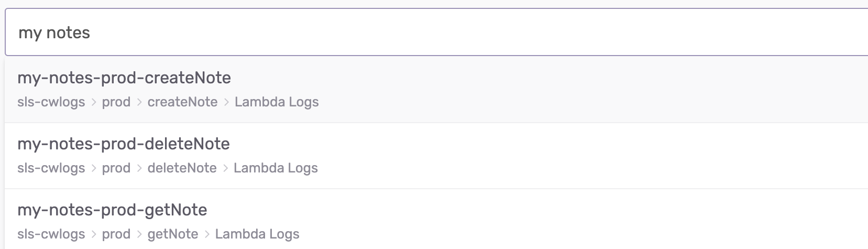Click the gray "deleteNote" breadcrumb segment
This screenshot has width=868, height=249.
(182, 168)
